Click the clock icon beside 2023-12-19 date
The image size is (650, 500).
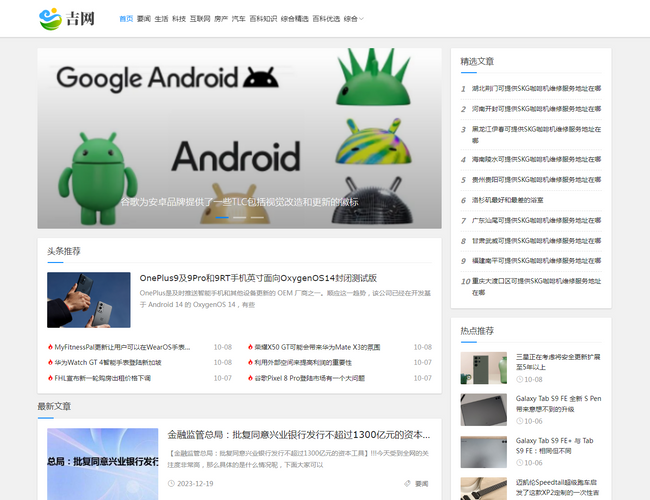pyautogui.click(x=171, y=484)
